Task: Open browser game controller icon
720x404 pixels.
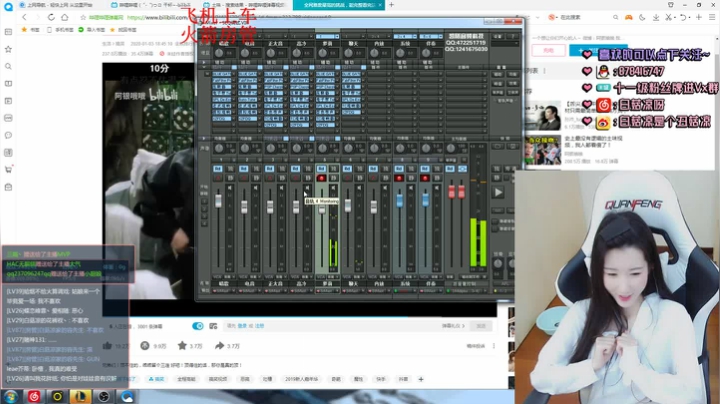Action: [x=629, y=17]
